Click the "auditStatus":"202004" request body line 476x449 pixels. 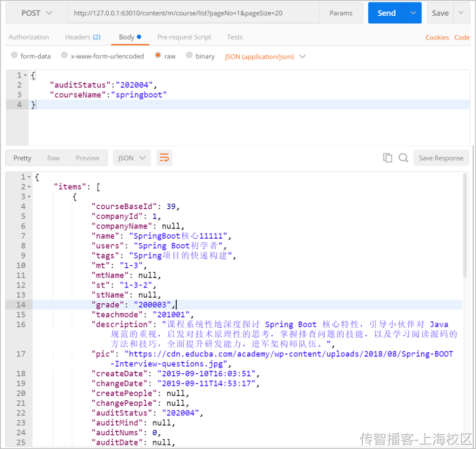tap(103, 85)
